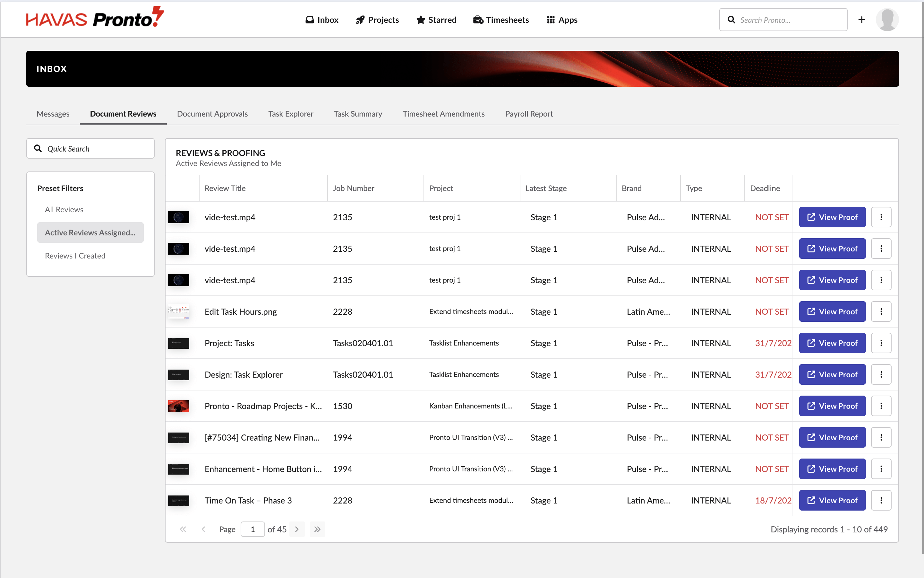Click View Proof for Project: Tasks

point(832,343)
